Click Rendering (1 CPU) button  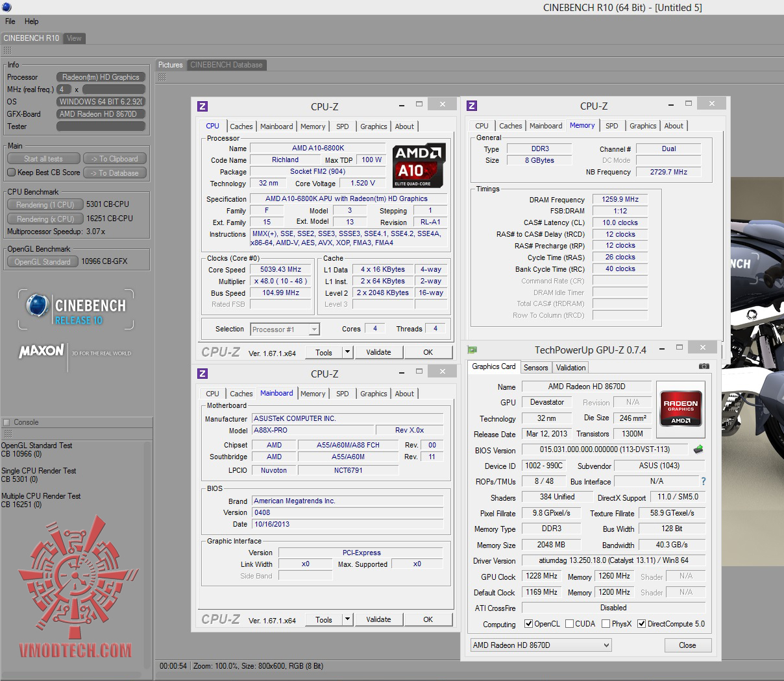(45, 205)
